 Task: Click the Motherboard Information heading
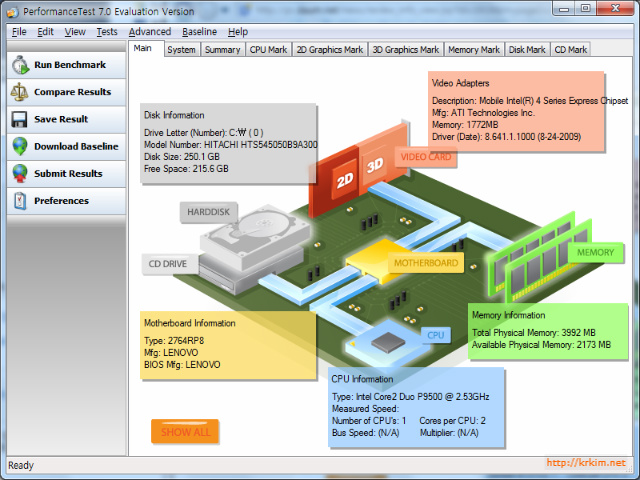point(190,323)
